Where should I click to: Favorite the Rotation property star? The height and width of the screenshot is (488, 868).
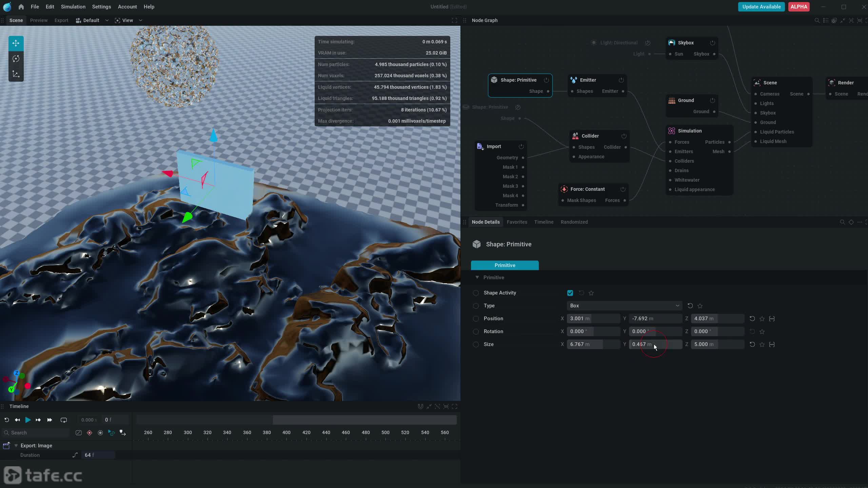pos(762,331)
